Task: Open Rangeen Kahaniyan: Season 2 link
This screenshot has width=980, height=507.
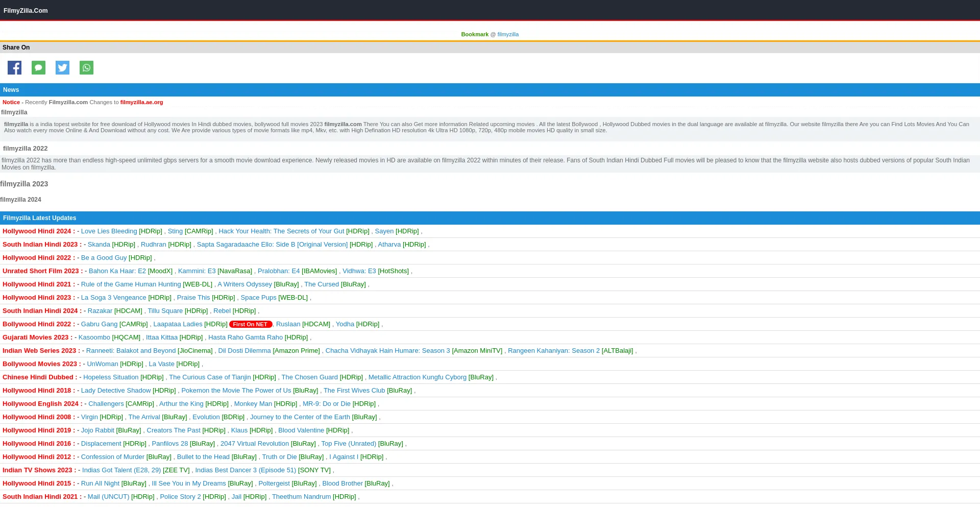Action: [x=554, y=351]
